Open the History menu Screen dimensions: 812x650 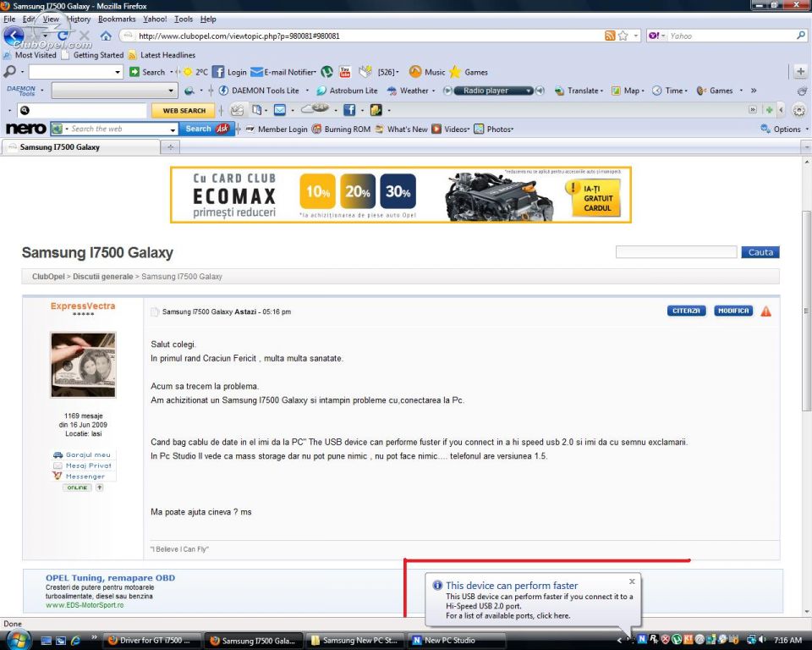(x=79, y=19)
